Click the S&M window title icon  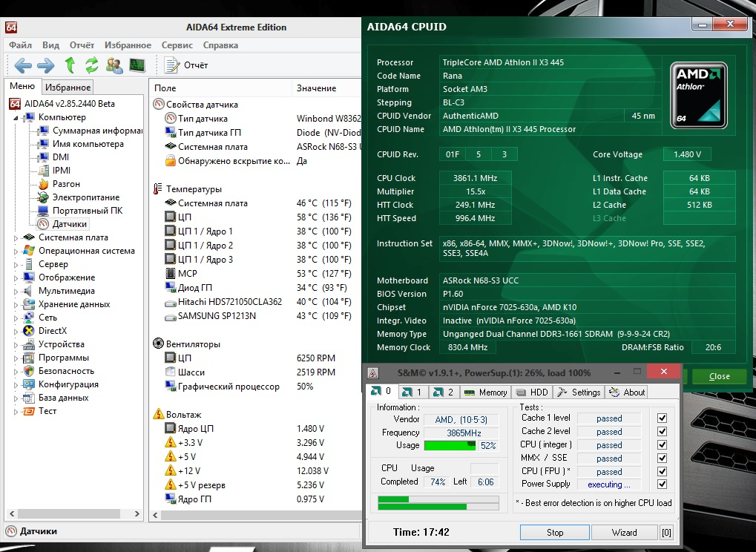372,372
